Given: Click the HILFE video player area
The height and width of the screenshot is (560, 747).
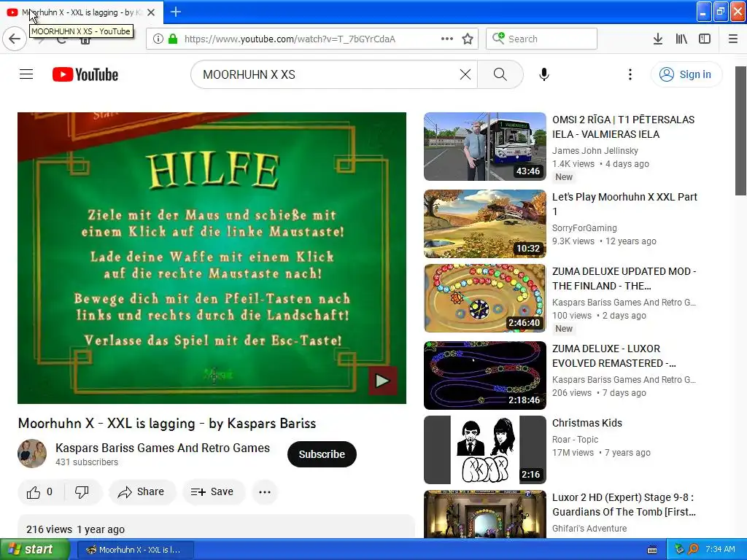Looking at the screenshot, I should pos(212,257).
